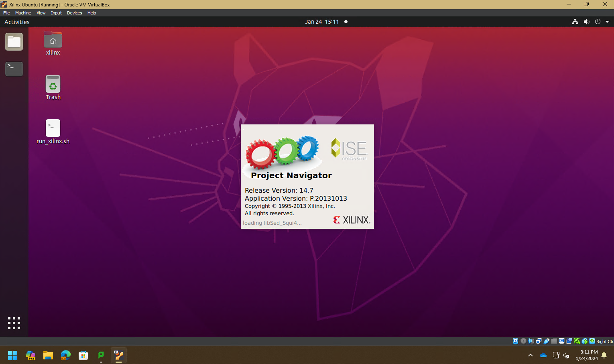Open File Explorer from the taskbar
614x364 pixels.
[x=48, y=355]
